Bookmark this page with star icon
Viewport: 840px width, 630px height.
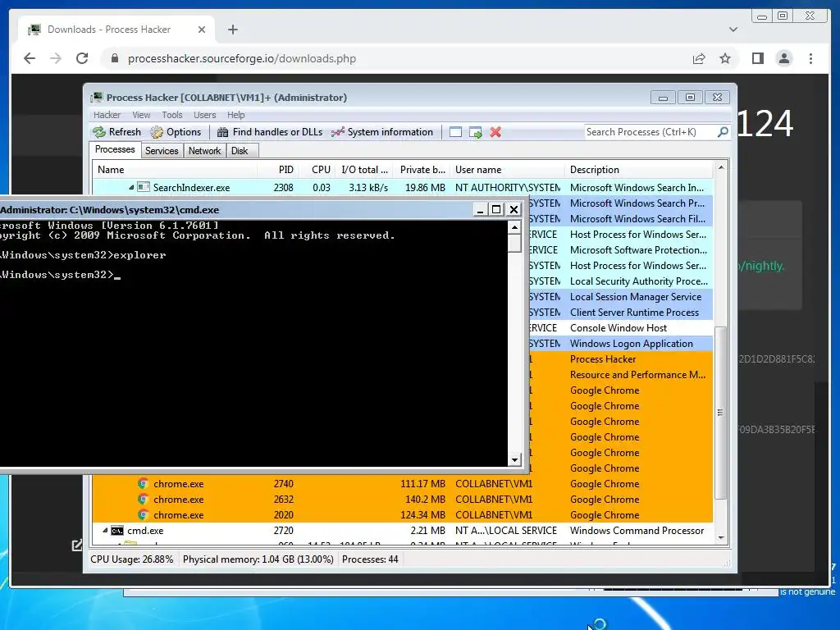(x=725, y=58)
